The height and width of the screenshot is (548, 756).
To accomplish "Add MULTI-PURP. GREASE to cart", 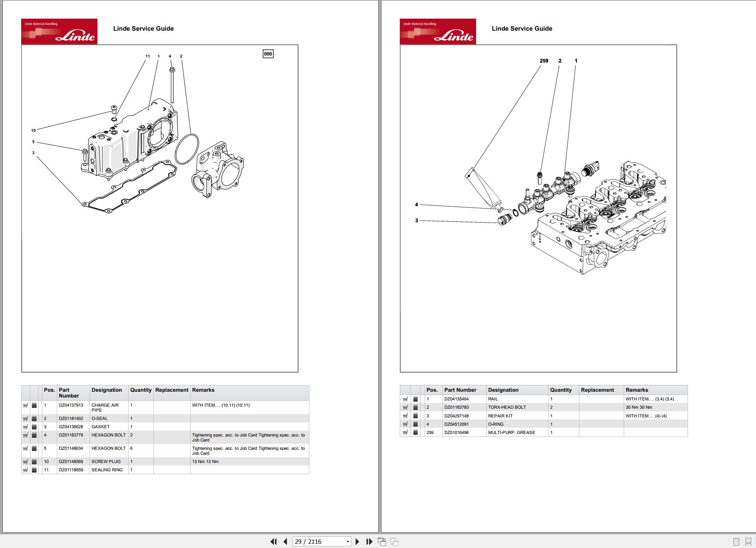I will (405, 432).
